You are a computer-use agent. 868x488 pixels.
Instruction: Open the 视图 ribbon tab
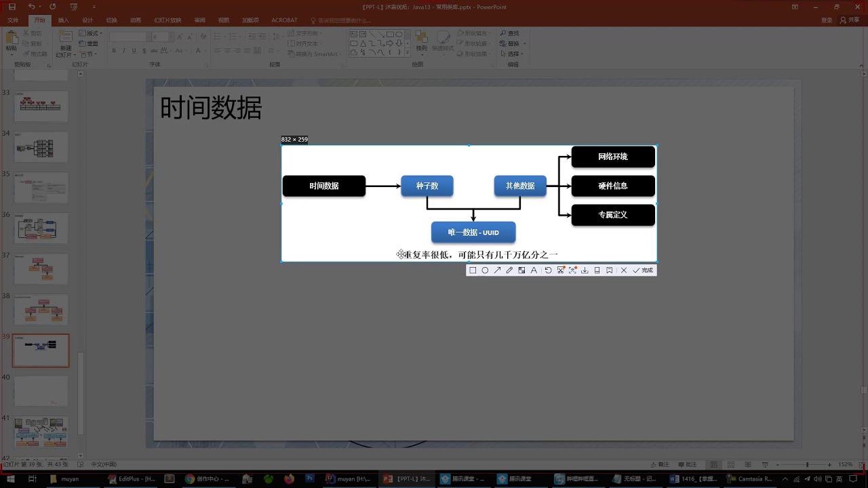pos(224,20)
